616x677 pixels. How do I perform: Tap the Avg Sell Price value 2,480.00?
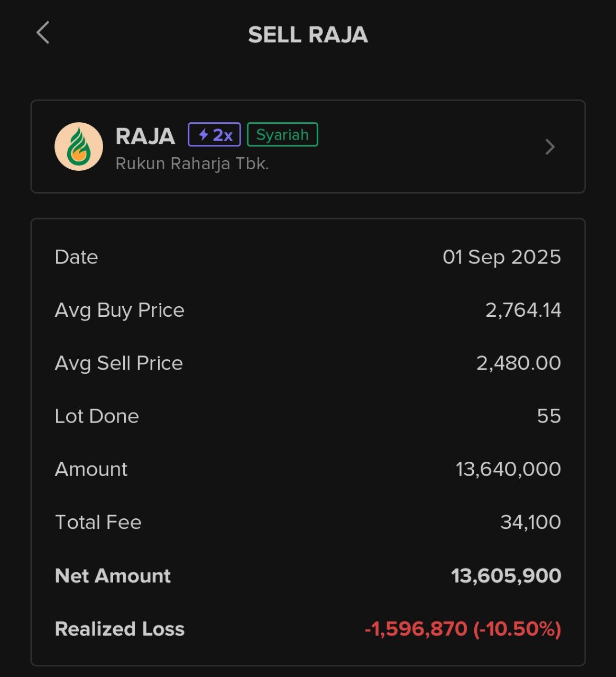[x=518, y=363]
